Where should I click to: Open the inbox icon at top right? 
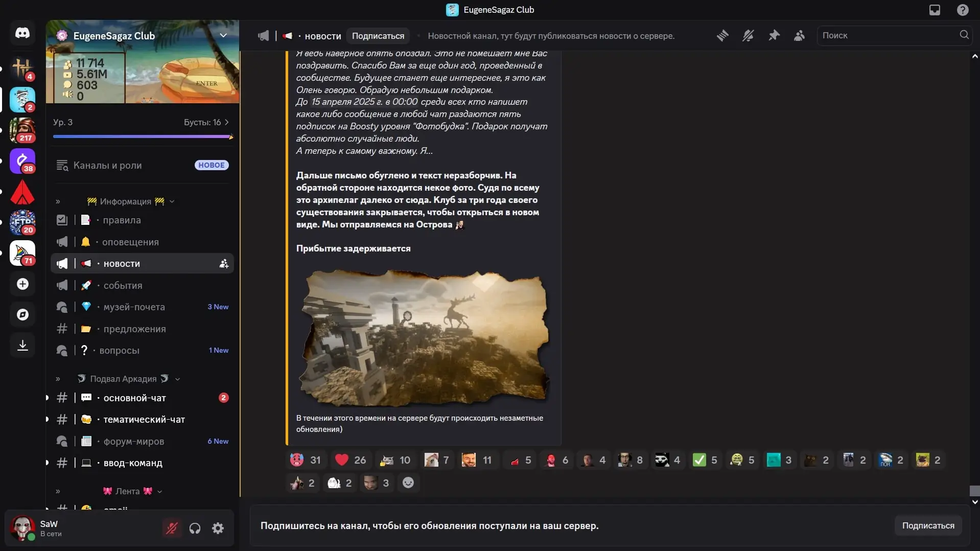point(934,10)
